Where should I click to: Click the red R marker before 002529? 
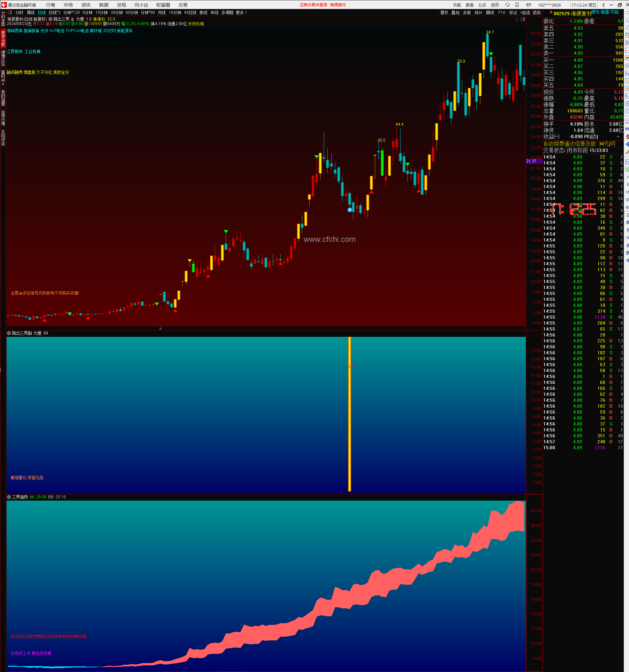pyautogui.click(x=551, y=13)
